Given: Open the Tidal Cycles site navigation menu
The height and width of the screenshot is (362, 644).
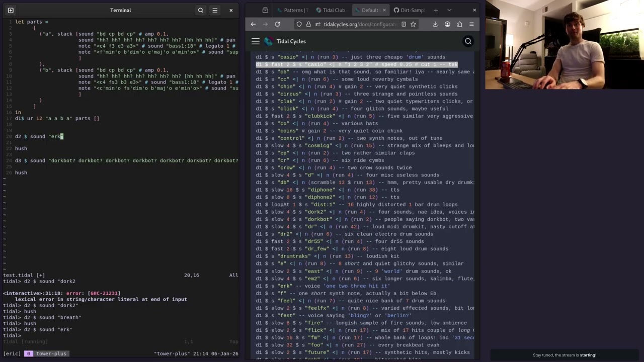Looking at the screenshot, I should point(256,41).
